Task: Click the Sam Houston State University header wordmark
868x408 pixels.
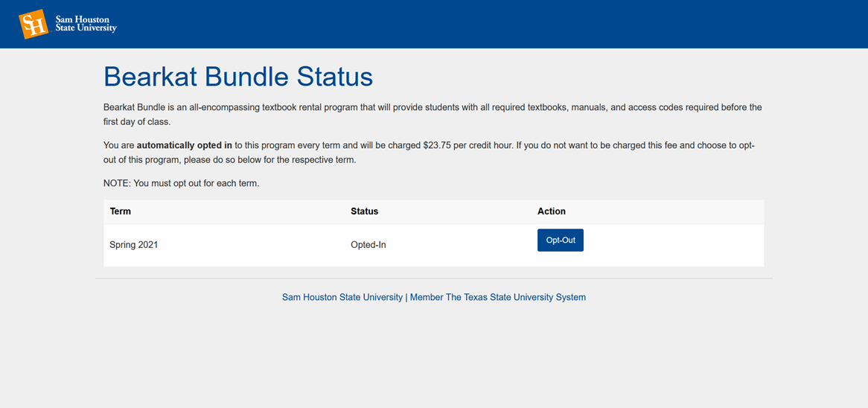Action: [x=86, y=24]
